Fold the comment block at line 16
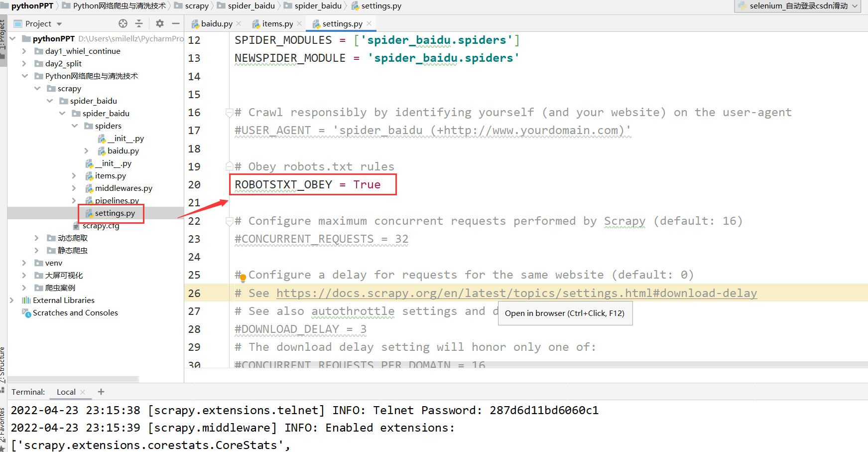Screen dimensions: 868x452 click(229, 113)
